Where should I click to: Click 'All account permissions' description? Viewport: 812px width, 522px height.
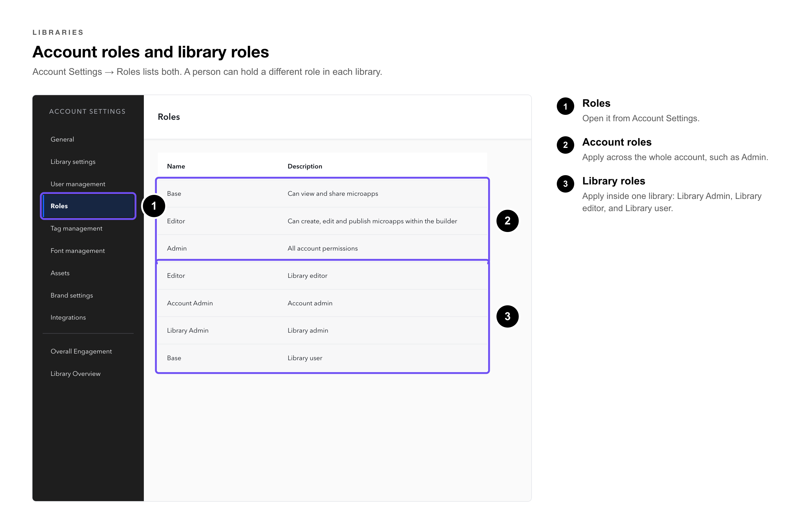[323, 249]
